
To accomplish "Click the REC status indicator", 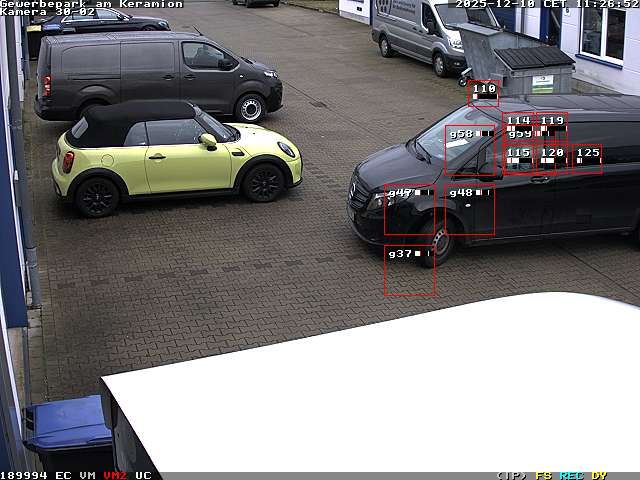I will pyautogui.click(x=571, y=475).
